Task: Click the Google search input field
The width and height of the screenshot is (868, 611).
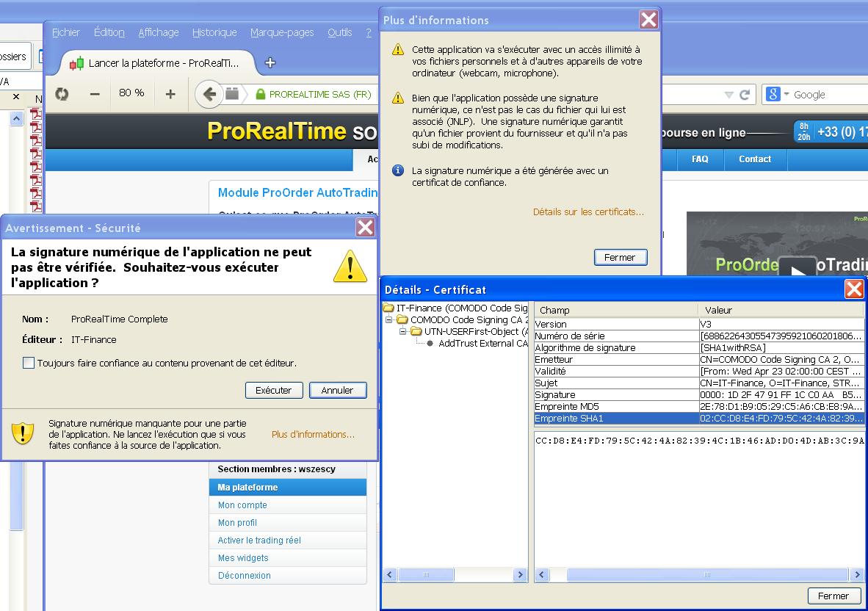Action: pyautogui.click(x=829, y=95)
